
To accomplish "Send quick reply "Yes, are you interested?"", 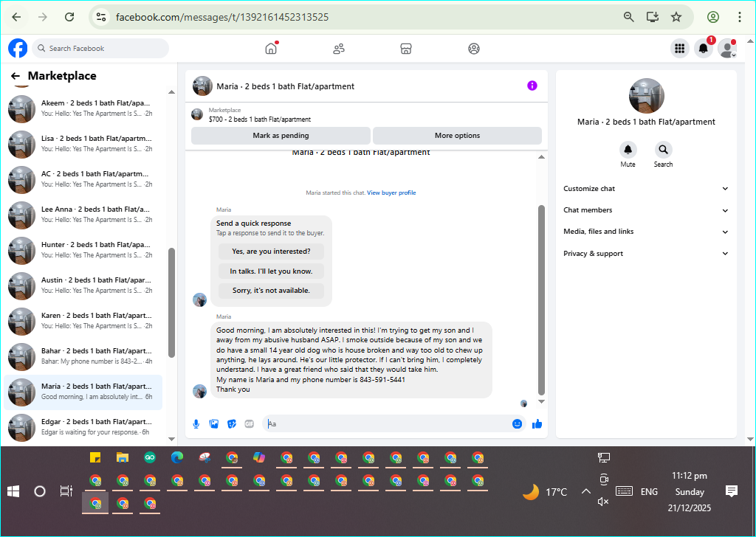I will (x=271, y=252).
